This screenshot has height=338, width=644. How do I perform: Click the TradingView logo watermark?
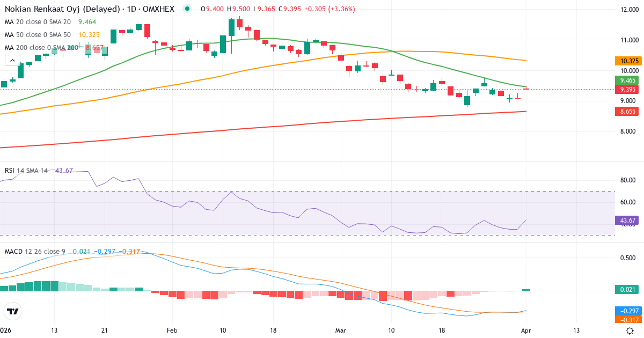coord(12,312)
